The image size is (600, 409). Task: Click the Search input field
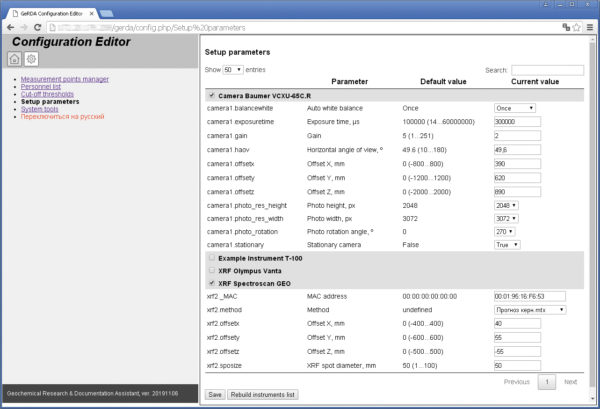coord(548,70)
